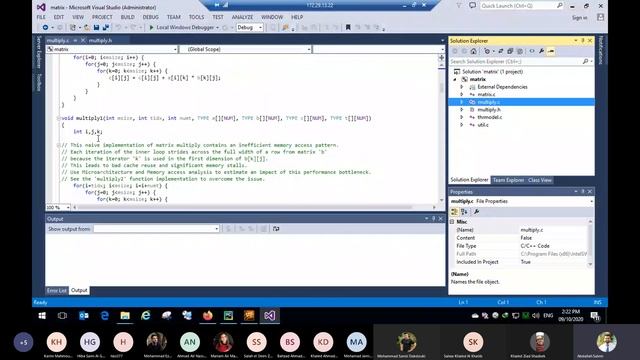Open the Server Explorer side tab
This screenshot has height=360, width=640.
pyautogui.click(x=39, y=52)
